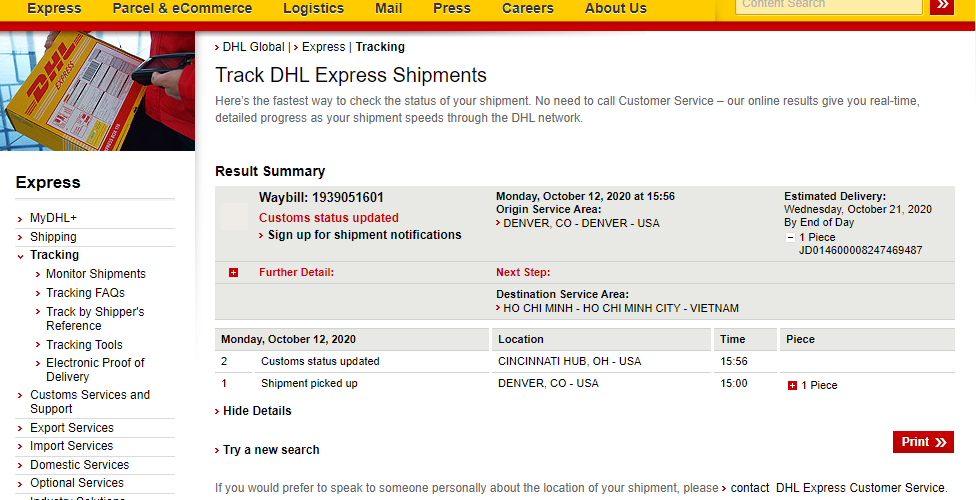Viewport: 976px width, 500px height.
Task: Click Sign up for shipment notifications
Action: pyautogui.click(x=364, y=235)
